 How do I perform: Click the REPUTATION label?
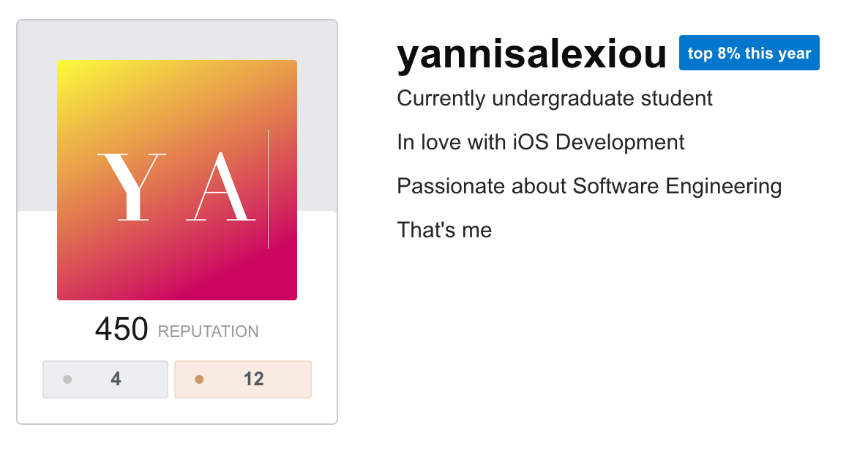pos(208,332)
